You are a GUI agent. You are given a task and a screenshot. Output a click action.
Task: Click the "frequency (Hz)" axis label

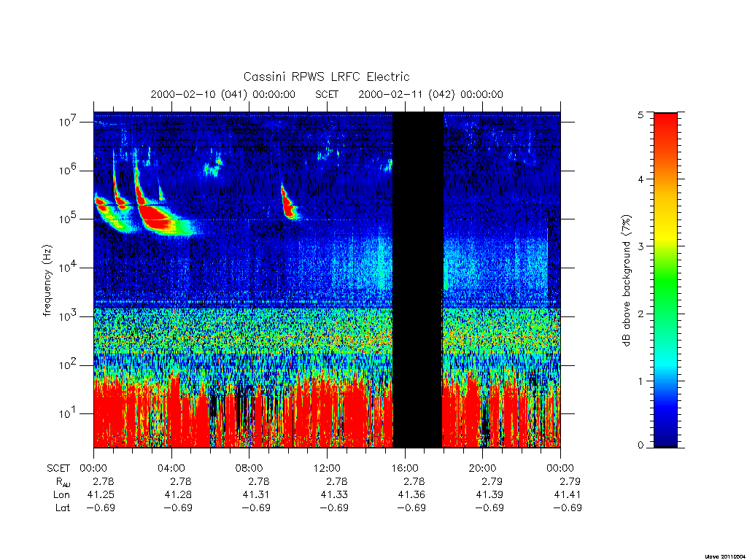[x=47, y=281]
